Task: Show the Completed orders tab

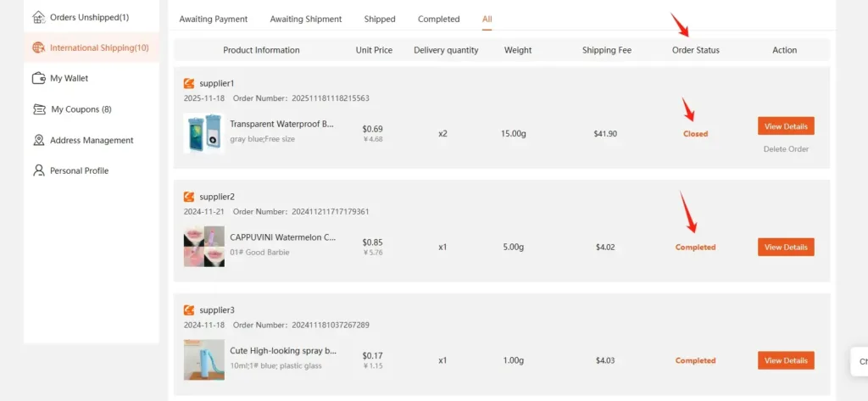Action: coord(438,19)
